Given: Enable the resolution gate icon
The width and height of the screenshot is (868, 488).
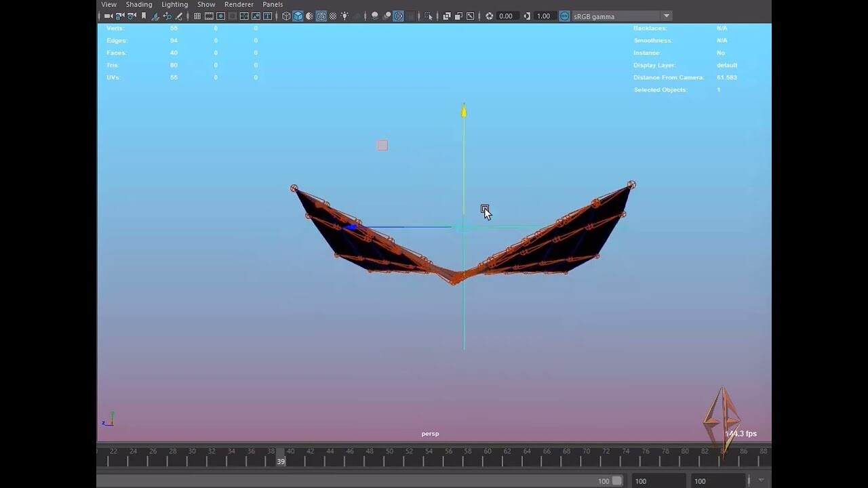Looking at the screenshot, I should click(x=220, y=16).
